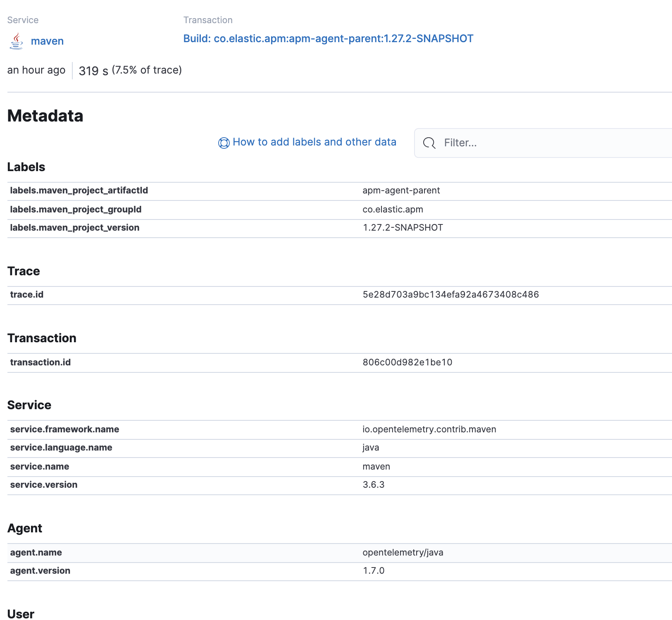Select the agent.name key
This screenshot has width=672, height=620.
(36, 553)
